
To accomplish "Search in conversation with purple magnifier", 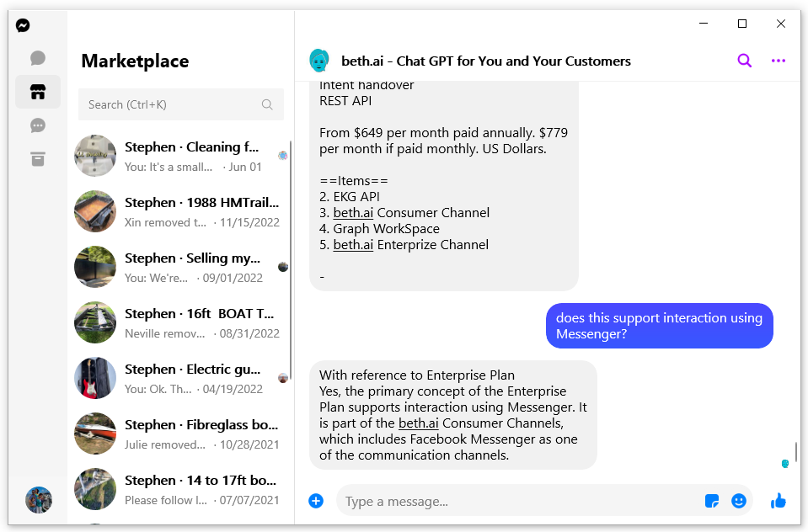I will (744, 61).
